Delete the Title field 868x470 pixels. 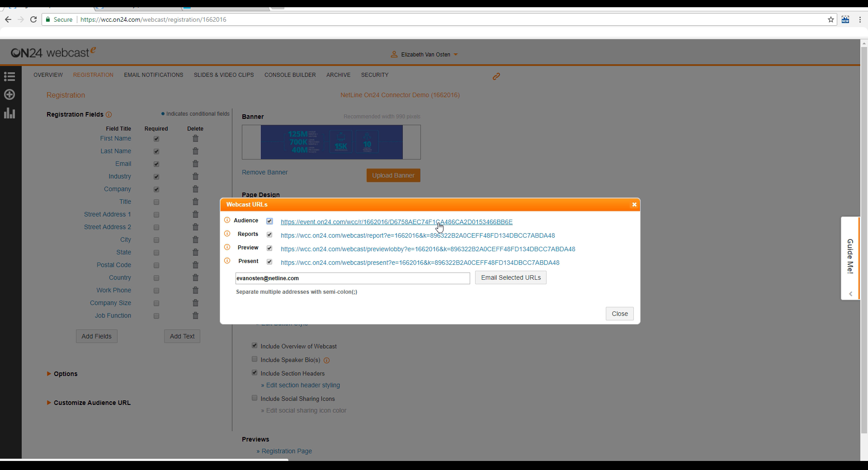pyautogui.click(x=195, y=202)
